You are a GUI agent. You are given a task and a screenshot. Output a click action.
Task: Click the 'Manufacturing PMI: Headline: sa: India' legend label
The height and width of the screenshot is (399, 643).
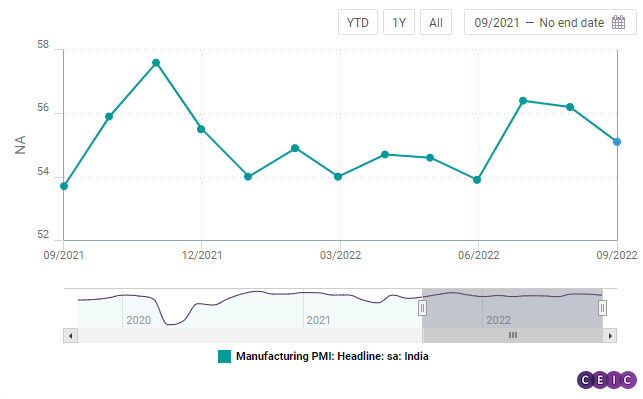(x=332, y=356)
